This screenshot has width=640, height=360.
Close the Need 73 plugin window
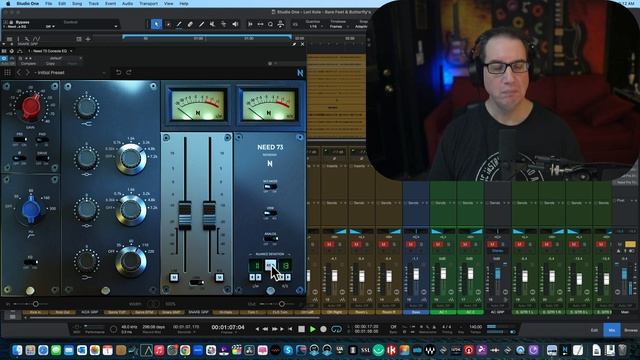(302, 44)
